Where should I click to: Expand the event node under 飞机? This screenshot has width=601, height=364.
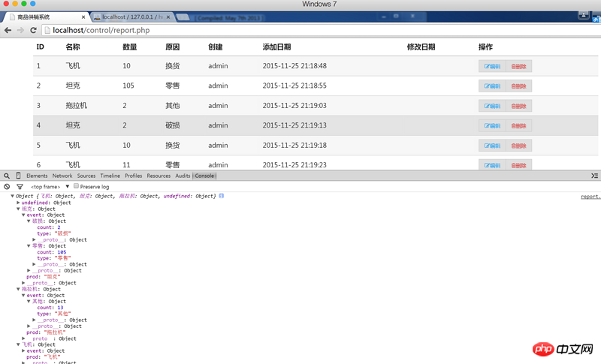23,350
